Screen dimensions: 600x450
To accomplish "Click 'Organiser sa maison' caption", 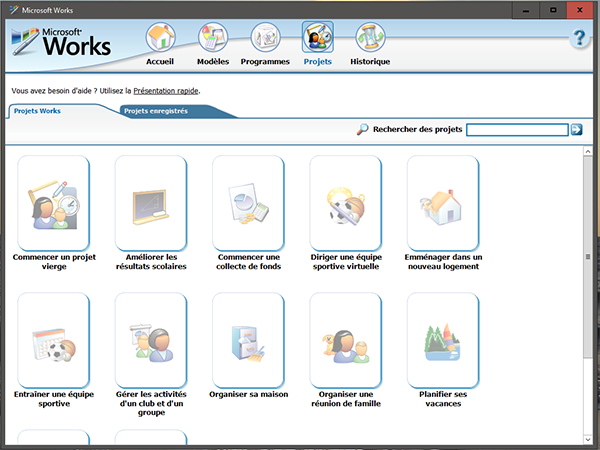I will [x=248, y=395].
